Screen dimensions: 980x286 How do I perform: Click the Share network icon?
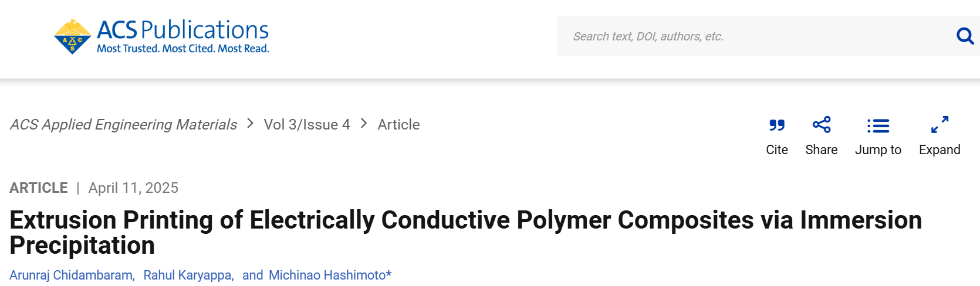(x=822, y=125)
